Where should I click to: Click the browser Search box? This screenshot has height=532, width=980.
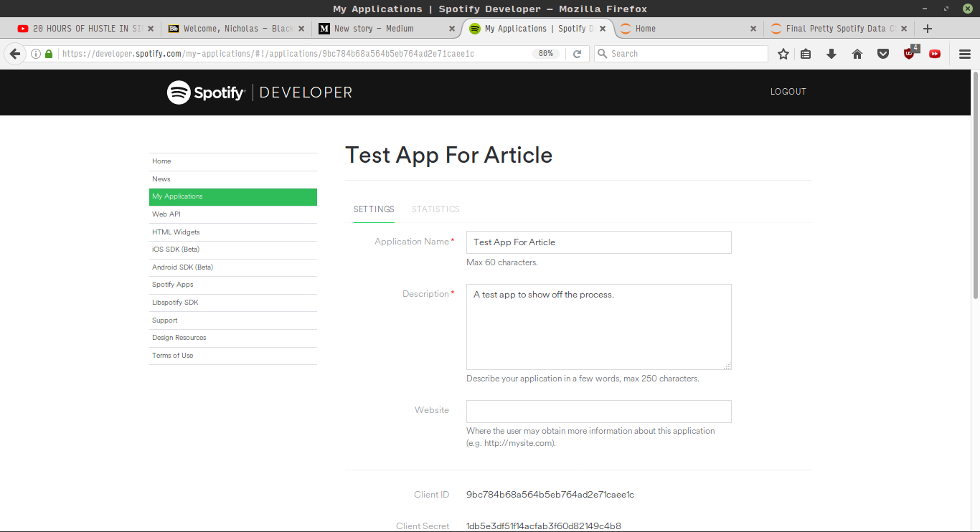pos(681,54)
